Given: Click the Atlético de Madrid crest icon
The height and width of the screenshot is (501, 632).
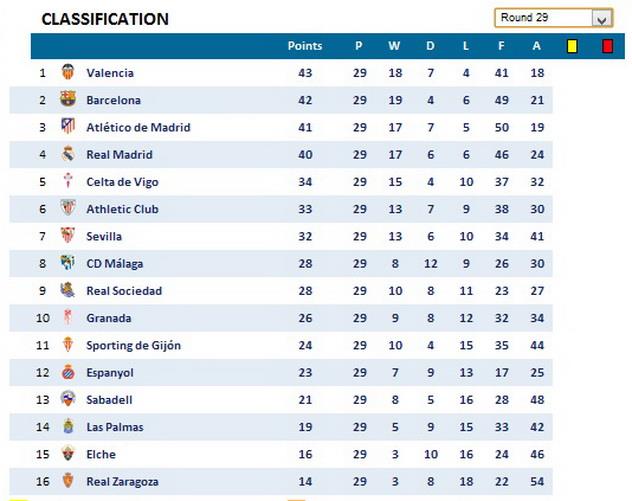Looking at the screenshot, I should tap(68, 127).
